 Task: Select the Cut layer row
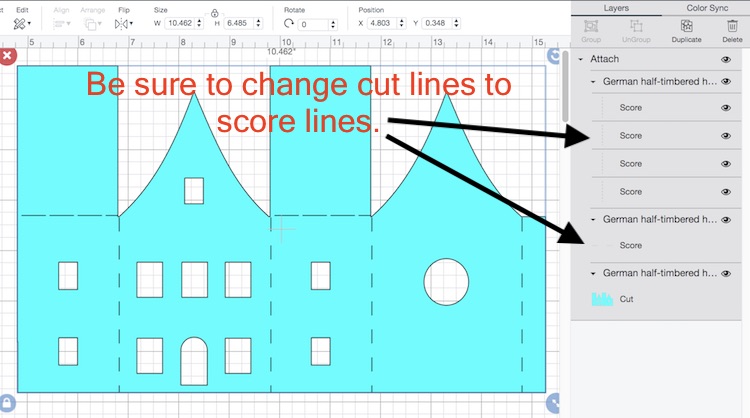(x=656, y=299)
